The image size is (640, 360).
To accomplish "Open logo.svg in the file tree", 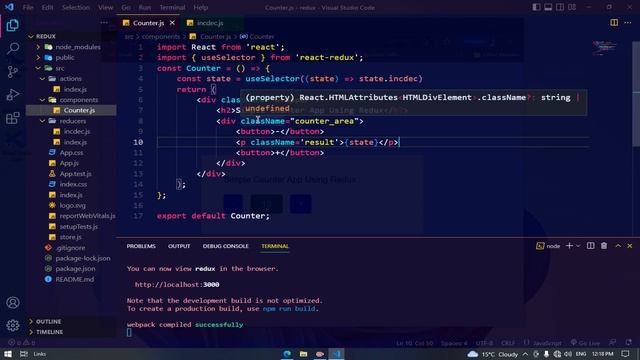I will [x=73, y=205].
